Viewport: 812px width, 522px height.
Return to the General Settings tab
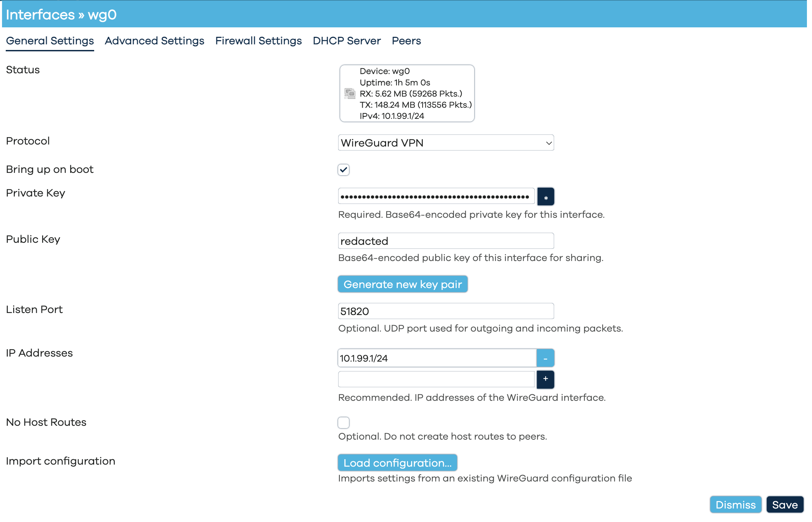click(x=50, y=41)
